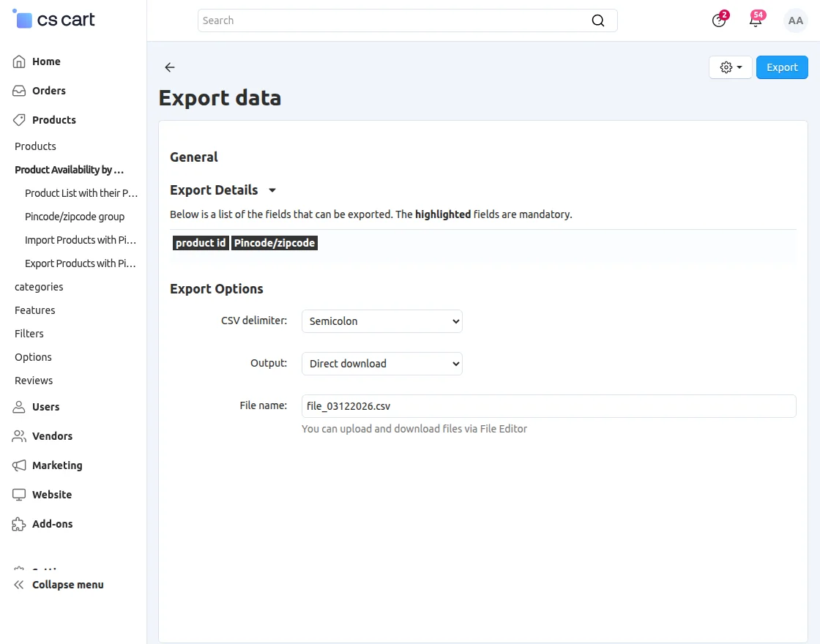The image size is (820, 644).
Task: Select Import Products with Pincode menu entry
Action: click(81, 239)
